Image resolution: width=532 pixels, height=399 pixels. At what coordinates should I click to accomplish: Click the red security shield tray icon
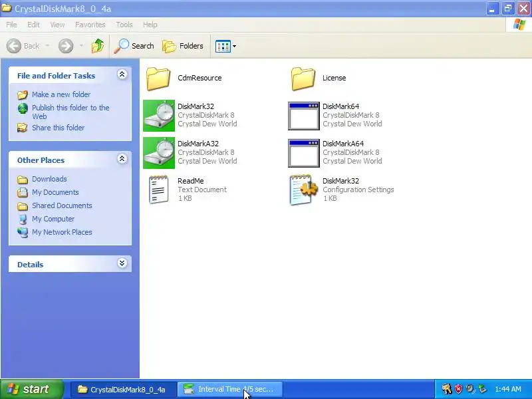(458, 389)
